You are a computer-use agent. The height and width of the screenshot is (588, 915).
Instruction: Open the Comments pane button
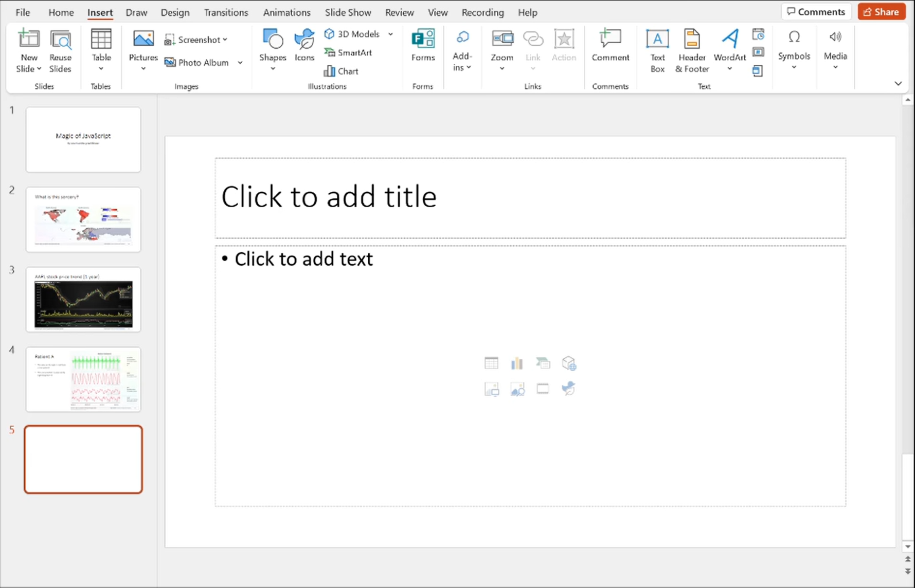coord(816,12)
